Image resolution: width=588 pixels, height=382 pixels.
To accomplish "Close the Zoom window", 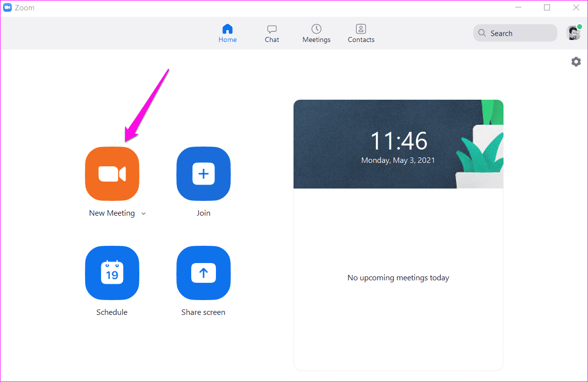I will [x=576, y=7].
